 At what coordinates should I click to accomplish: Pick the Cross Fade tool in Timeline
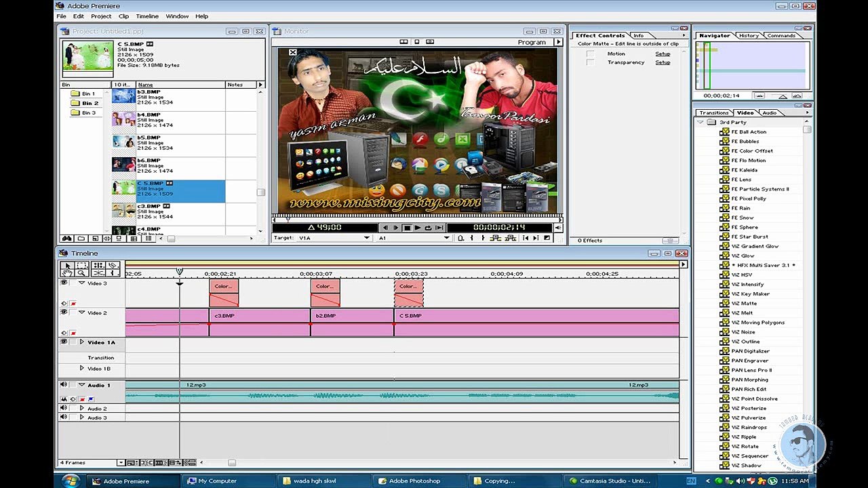click(x=98, y=273)
